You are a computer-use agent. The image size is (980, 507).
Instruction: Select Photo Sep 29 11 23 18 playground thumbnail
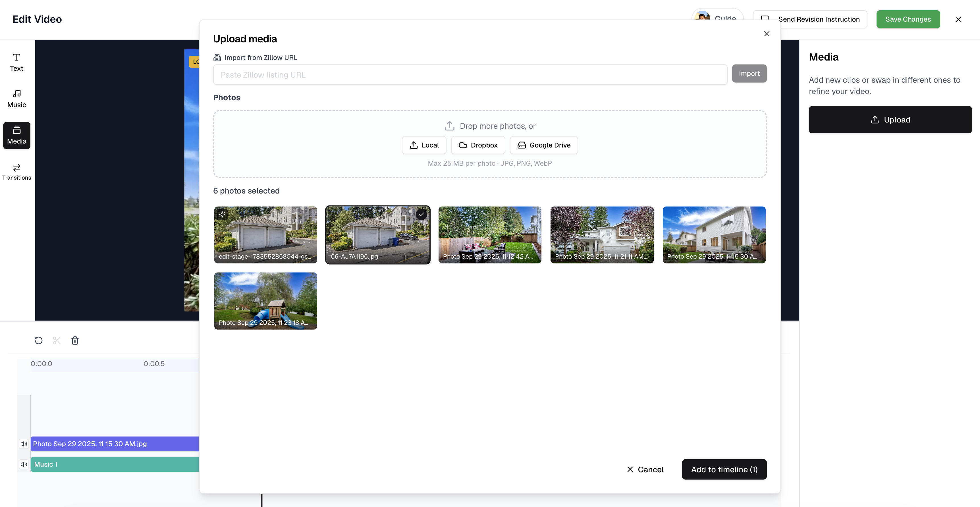click(x=265, y=301)
